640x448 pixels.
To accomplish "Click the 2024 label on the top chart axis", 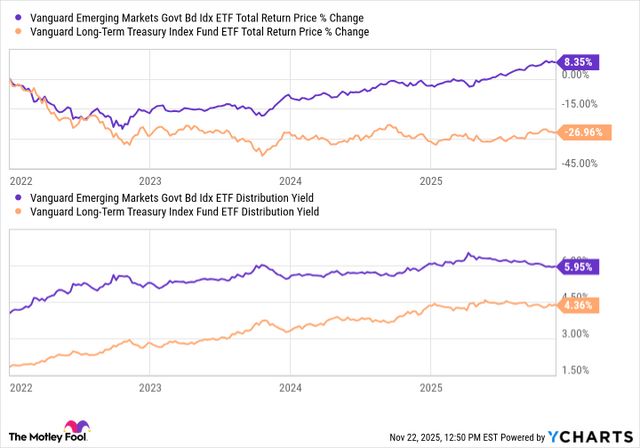I will click(290, 182).
